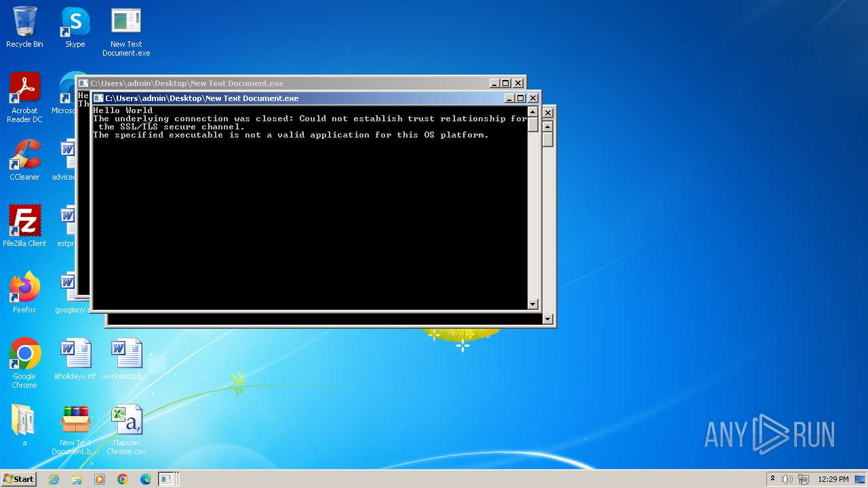Maximize the front console window
This screenshot has width=868, height=488.
coord(521,98)
